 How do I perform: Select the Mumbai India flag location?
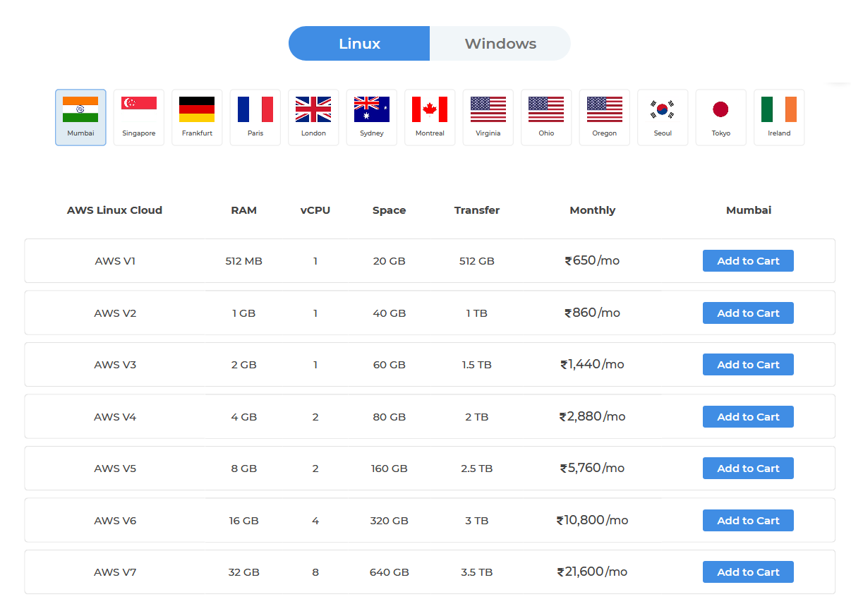[x=80, y=117]
